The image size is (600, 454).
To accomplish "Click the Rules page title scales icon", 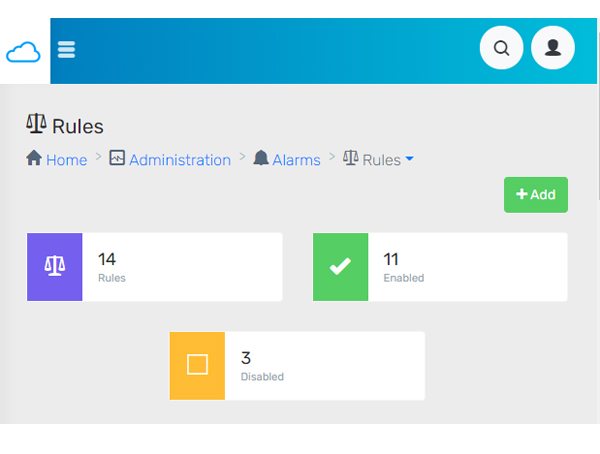I will click(x=36, y=123).
